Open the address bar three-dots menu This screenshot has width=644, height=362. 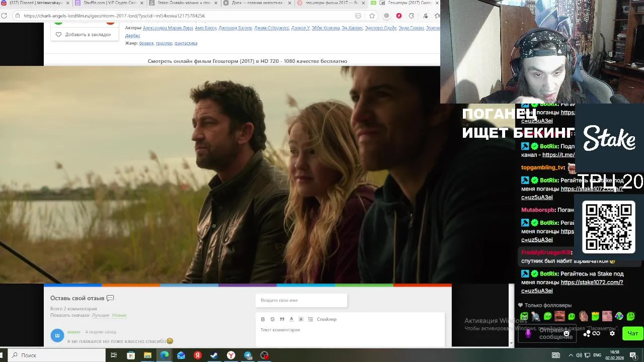pos(358,16)
